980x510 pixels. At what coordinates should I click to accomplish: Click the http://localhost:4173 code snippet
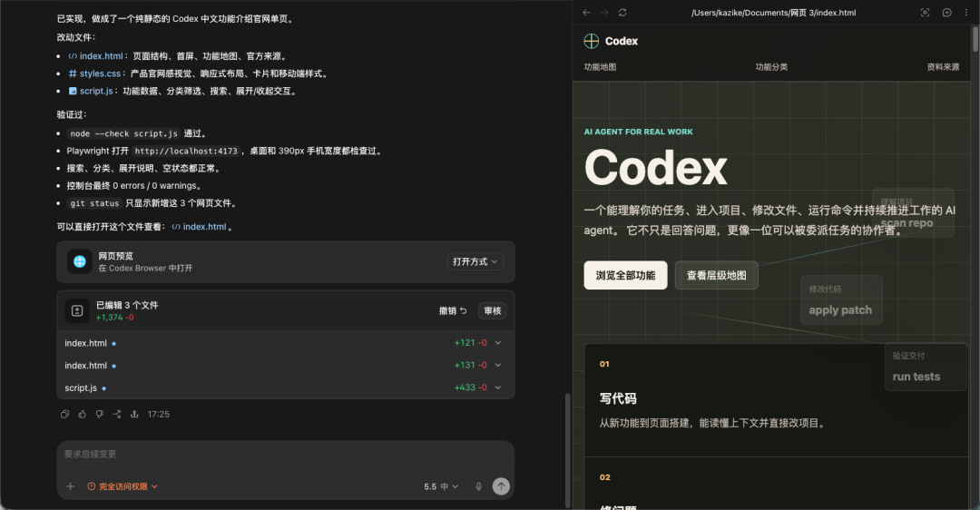186,152
